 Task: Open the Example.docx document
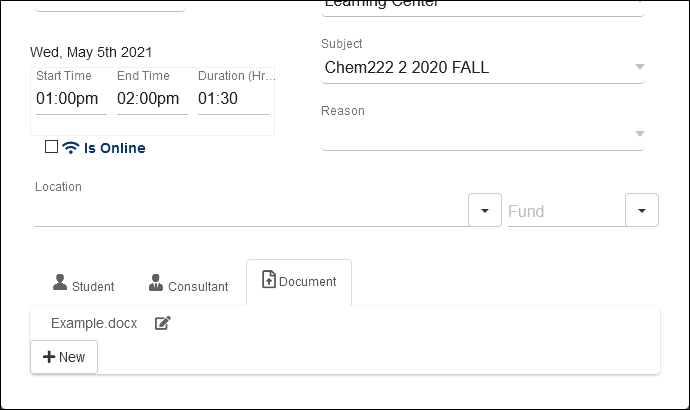pyautogui.click(x=94, y=323)
